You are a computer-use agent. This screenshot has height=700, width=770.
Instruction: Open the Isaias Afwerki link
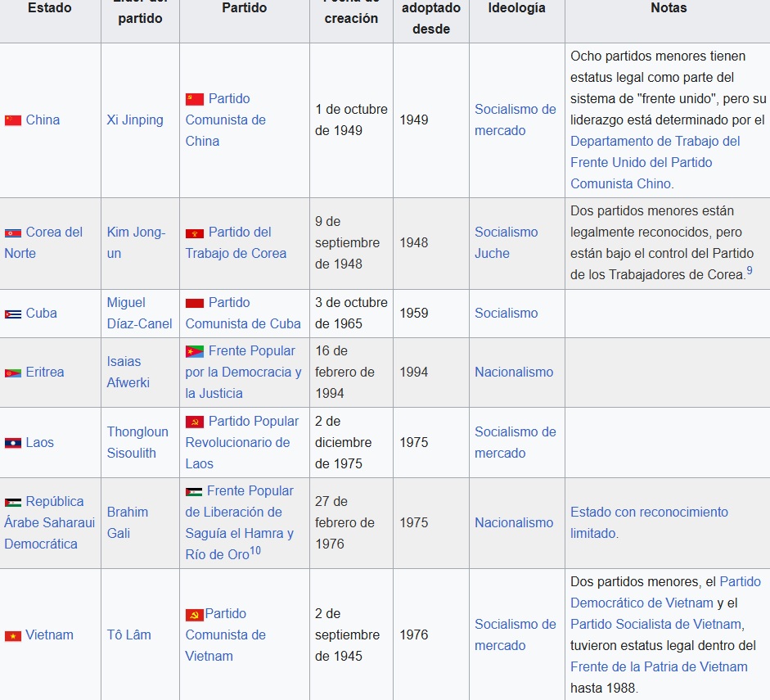pyautogui.click(x=128, y=372)
